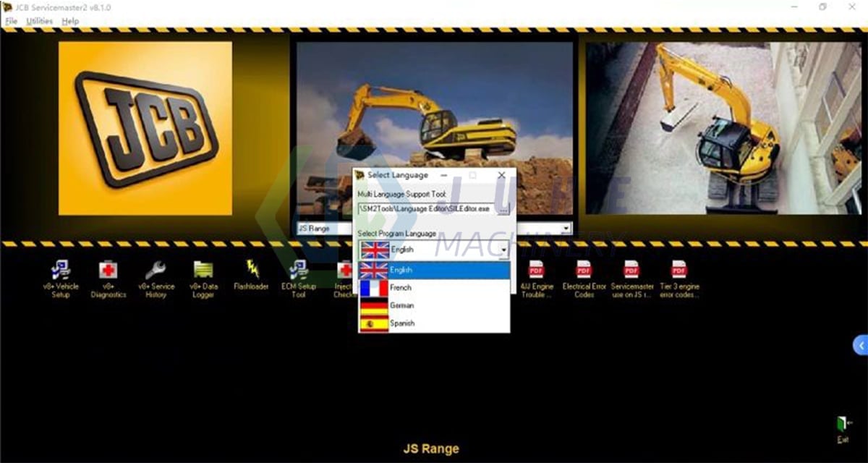The height and width of the screenshot is (463, 868).
Task: Open the File menu
Action: [x=11, y=21]
